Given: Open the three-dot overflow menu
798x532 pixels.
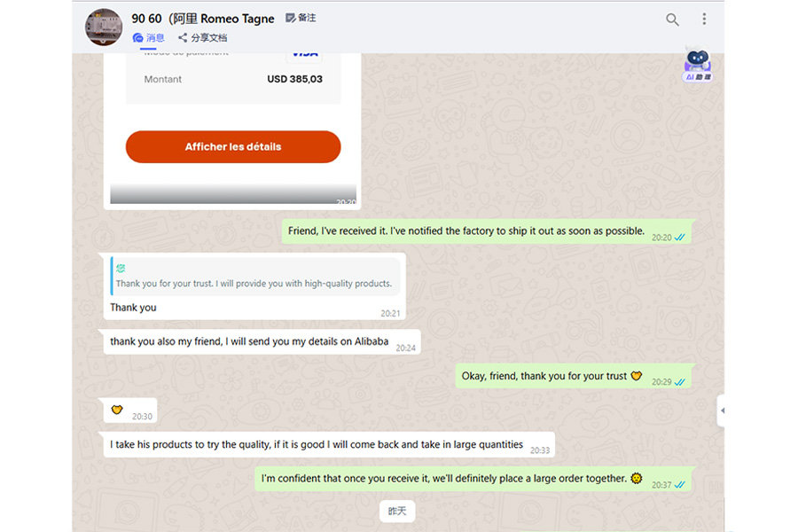Looking at the screenshot, I should pyautogui.click(x=704, y=19).
